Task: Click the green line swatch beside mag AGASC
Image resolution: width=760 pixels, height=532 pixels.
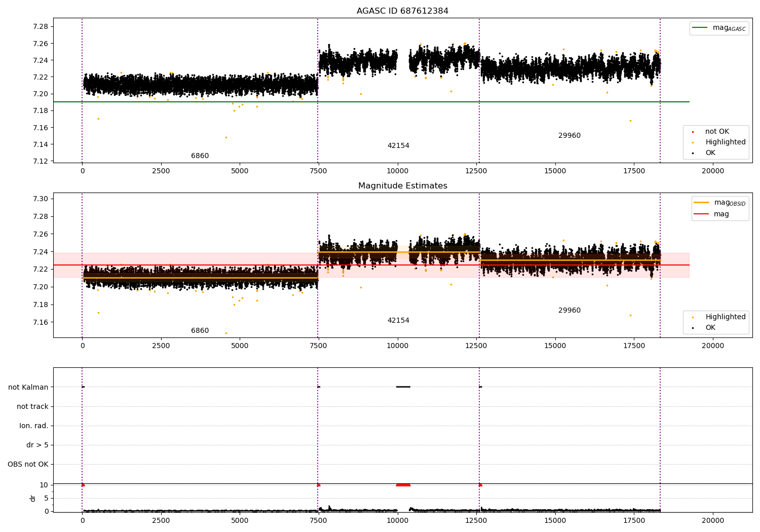Action: [700, 28]
